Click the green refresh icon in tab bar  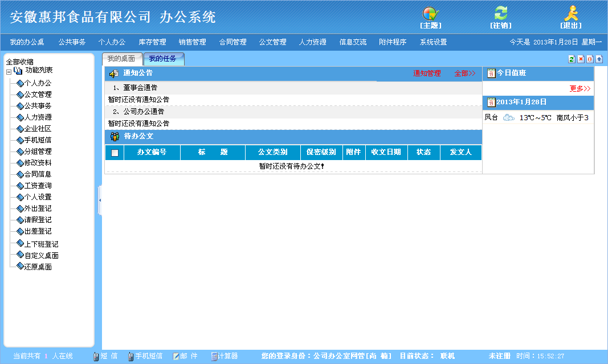(572, 59)
